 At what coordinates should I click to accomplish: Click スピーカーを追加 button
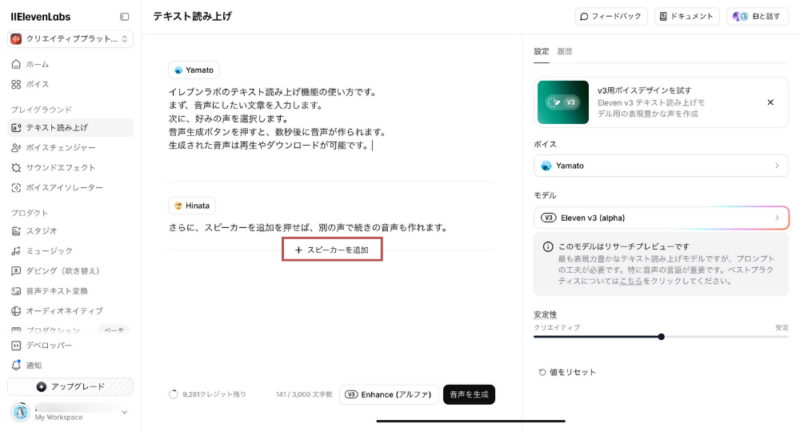coord(333,250)
